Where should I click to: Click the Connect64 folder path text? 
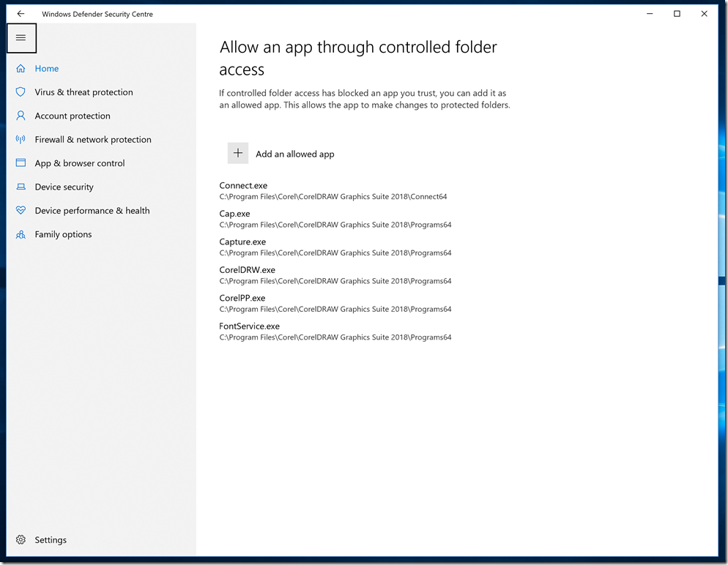pos(333,197)
